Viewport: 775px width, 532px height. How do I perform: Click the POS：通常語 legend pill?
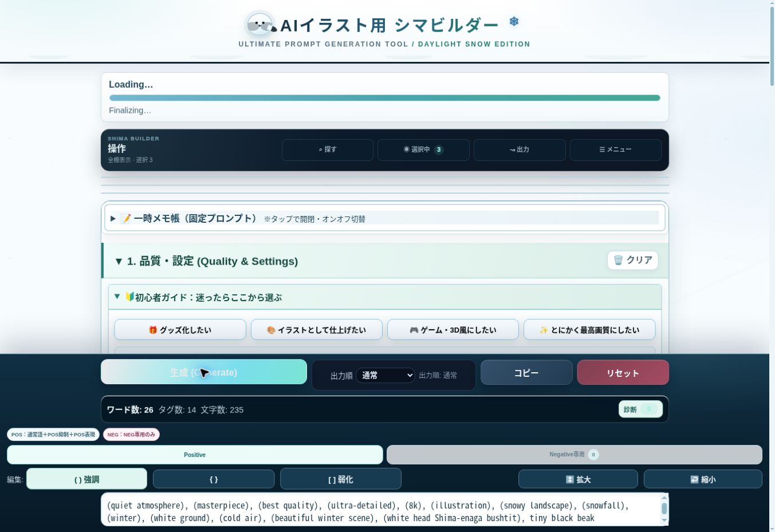(53, 435)
